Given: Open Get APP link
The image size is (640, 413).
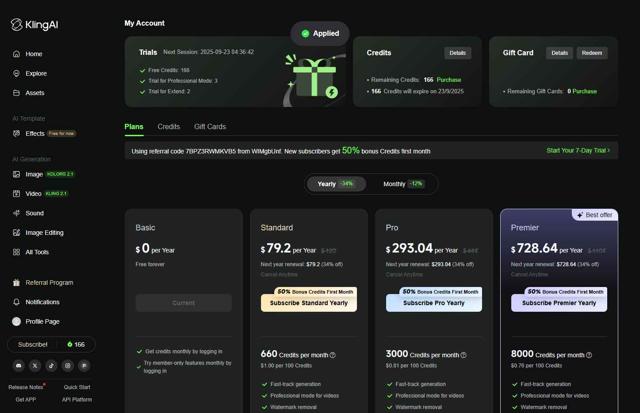Looking at the screenshot, I should (x=25, y=400).
